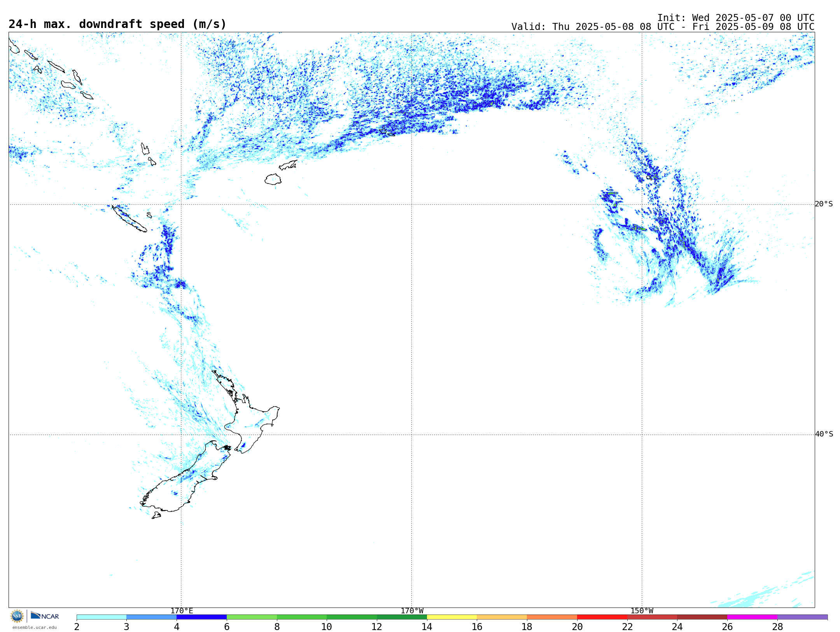Pick the light green 6-8 m/s swatch
Viewport: 840px width, 632px height.
252,617
